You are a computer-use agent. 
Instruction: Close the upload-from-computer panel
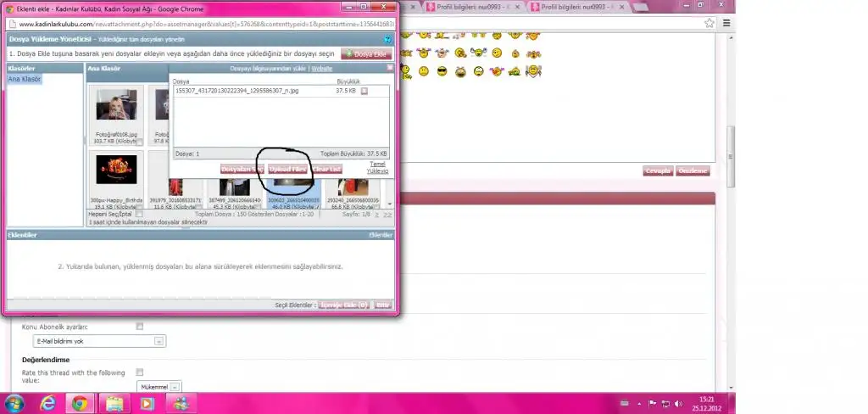tap(390, 68)
